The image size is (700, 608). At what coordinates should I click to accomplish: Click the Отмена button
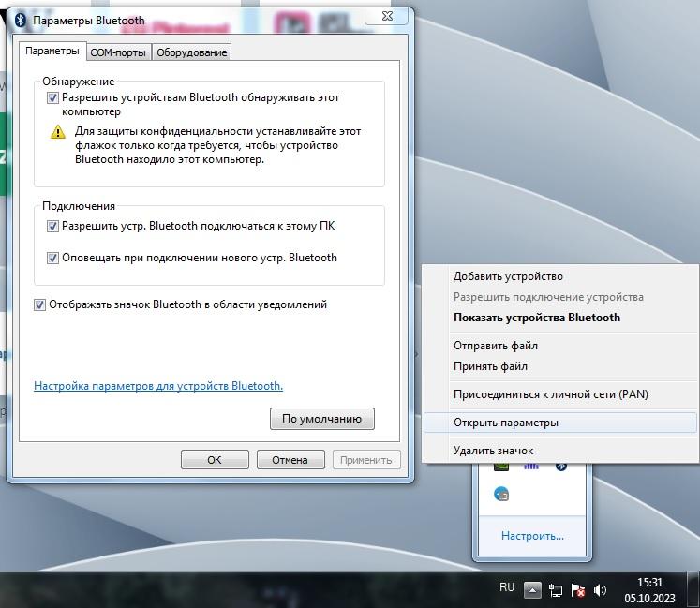point(290,460)
